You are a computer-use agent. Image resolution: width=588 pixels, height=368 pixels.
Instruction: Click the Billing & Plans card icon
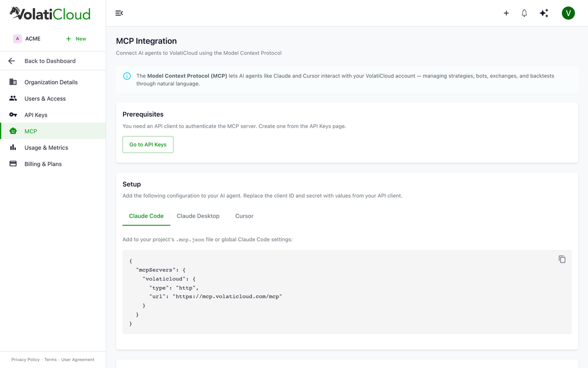(x=13, y=164)
